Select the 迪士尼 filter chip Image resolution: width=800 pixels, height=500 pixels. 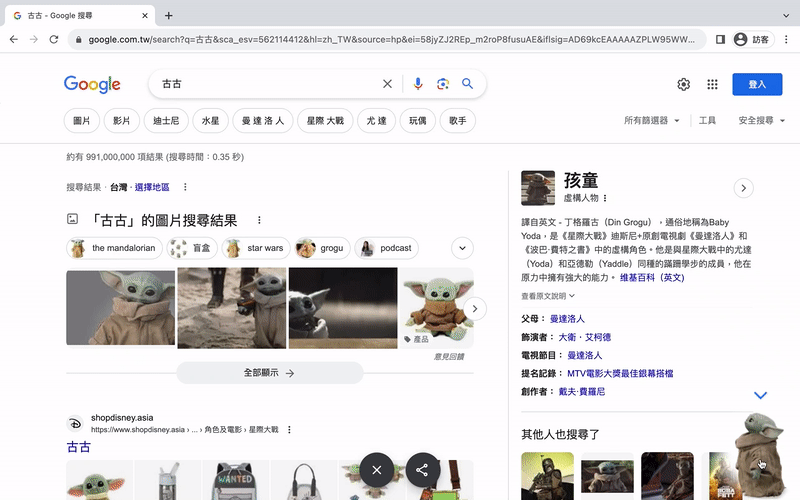pos(166,121)
